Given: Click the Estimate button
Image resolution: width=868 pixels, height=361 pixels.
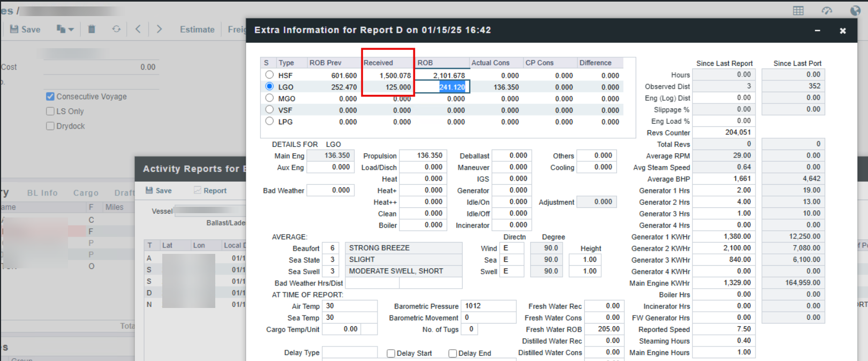Looking at the screenshot, I should click(x=197, y=29).
